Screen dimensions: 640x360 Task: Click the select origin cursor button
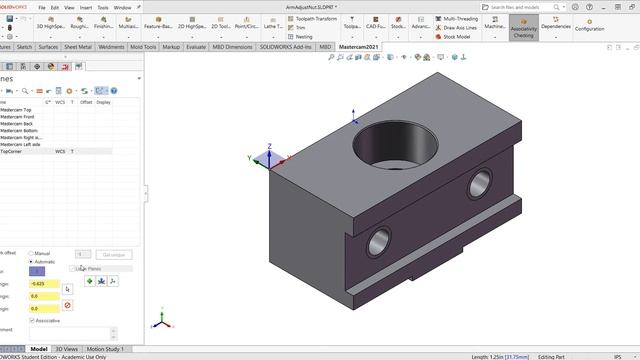click(x=68, y=289)
